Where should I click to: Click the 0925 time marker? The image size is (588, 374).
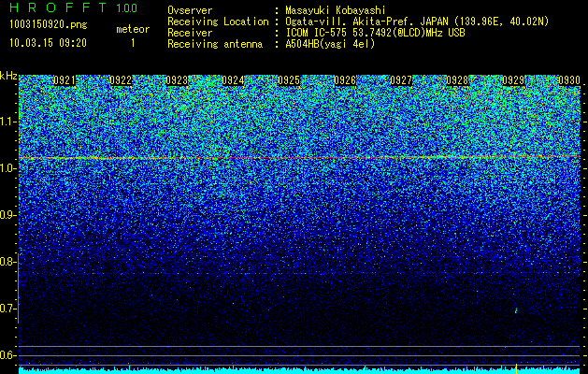[x=289, y=80]
